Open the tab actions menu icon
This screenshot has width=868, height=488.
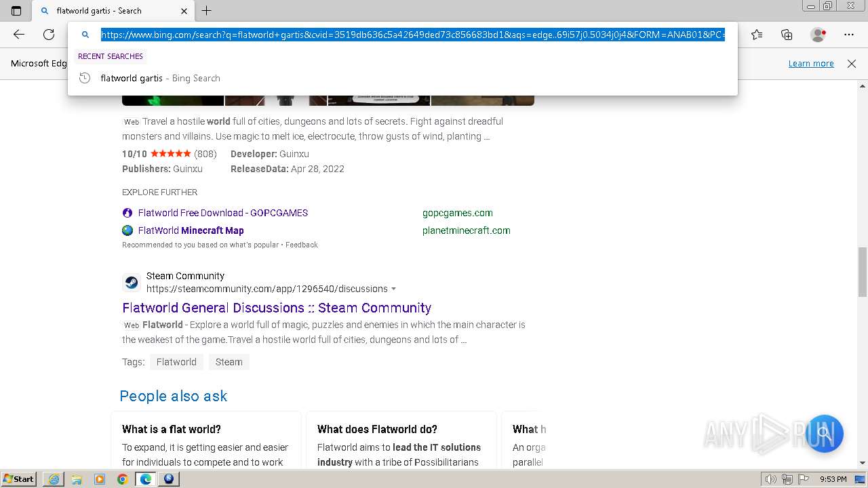point(16,11)
